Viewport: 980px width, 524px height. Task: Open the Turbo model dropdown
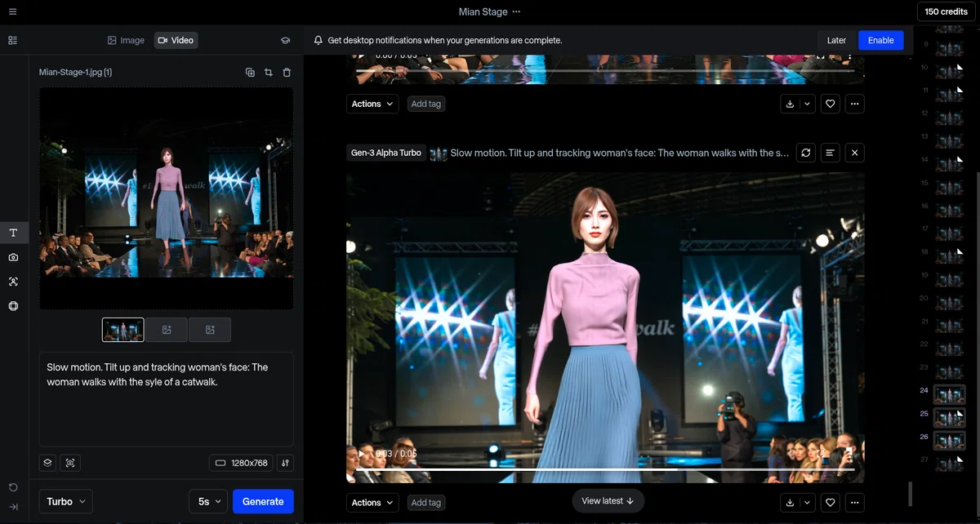click(x=65, y=501)
